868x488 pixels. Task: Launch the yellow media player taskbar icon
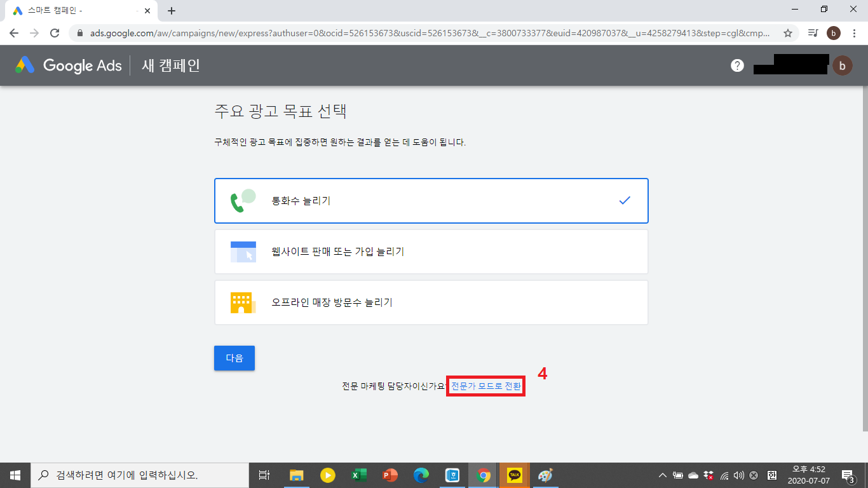click(x=328, y=475)
